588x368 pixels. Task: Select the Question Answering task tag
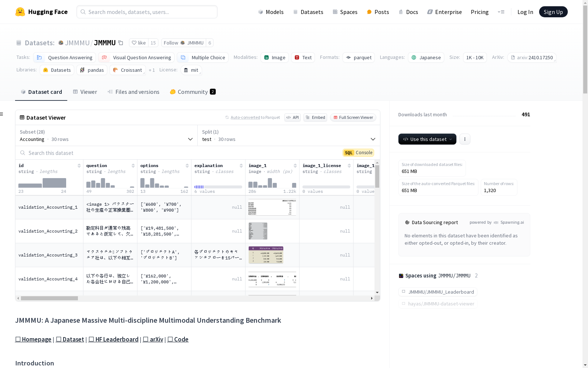pyautogui.click(x=64, y=57)
